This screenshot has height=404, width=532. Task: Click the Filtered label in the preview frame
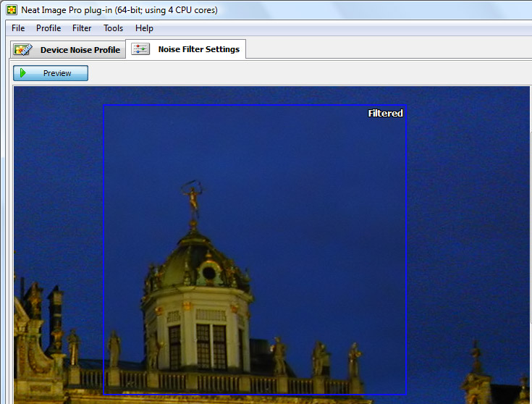click(385, 113)
